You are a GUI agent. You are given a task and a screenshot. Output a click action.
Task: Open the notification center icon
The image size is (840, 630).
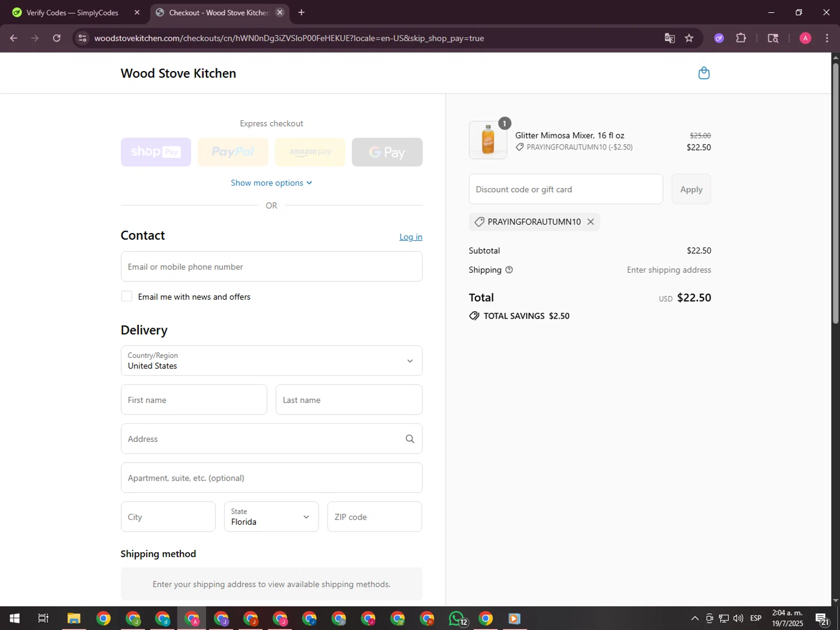coord(822,619)
